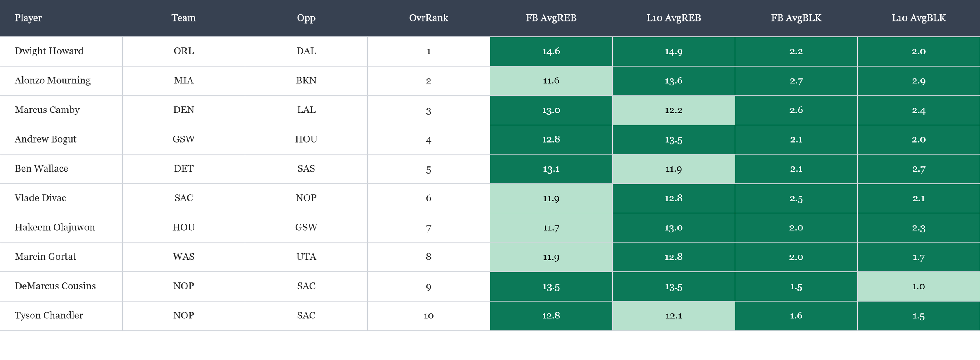Click the FB AvgBLK column header

coord(796,18)
